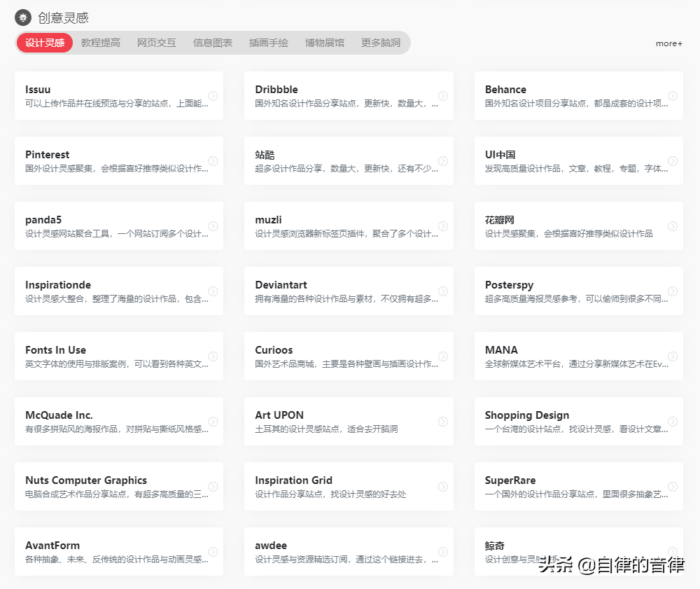Open the 插画手绘 tab
Screen dimensions: 700x589
pyautogui.click(x=269, y=43)
